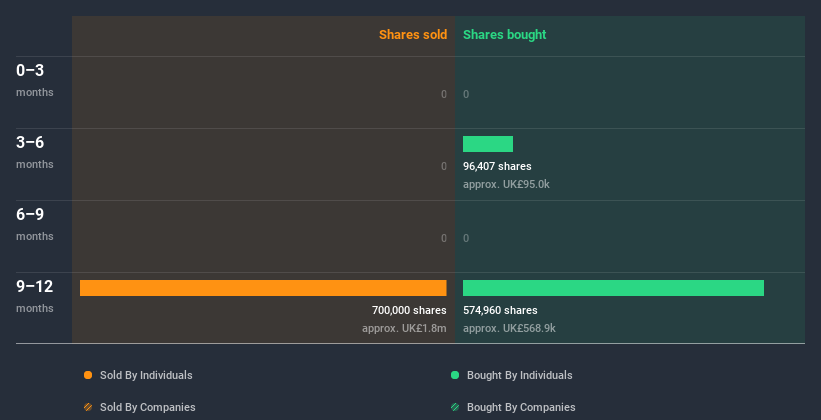Click the striped green Bought By Companies icon
This screenshot has width=821, height=420.
455,407
